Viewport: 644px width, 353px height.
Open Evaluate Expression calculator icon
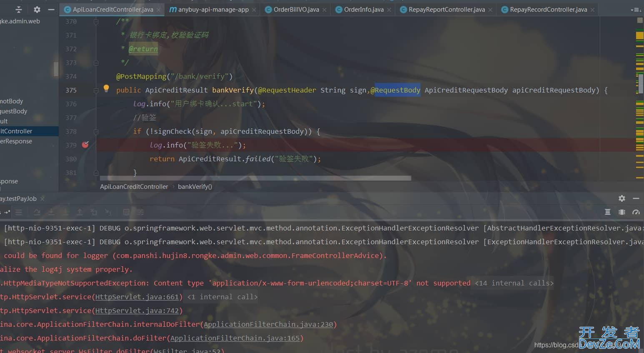pos(126,212)
